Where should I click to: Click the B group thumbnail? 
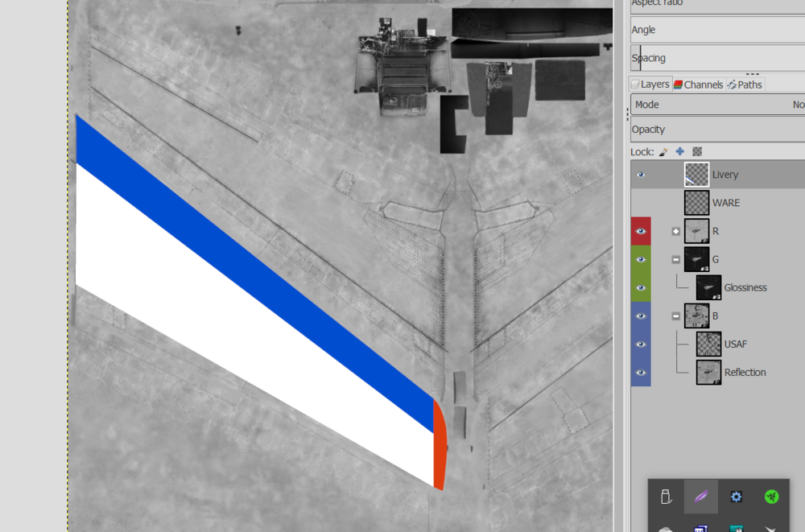[x=696, y=315]
